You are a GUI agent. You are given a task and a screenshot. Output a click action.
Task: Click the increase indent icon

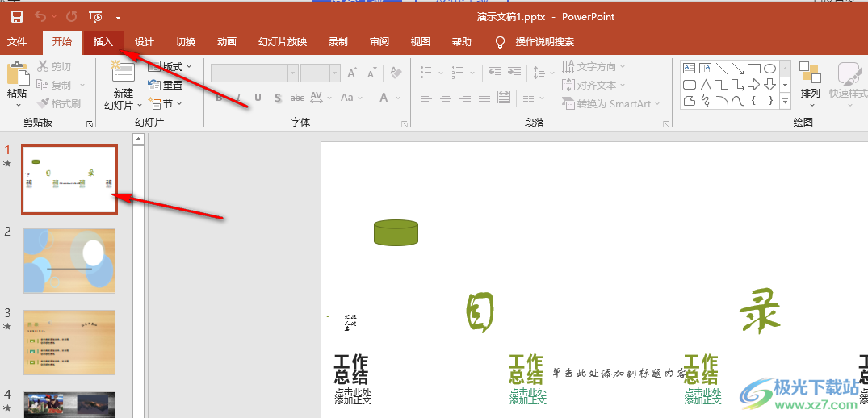pyautogui.click(x=514, y=72)
